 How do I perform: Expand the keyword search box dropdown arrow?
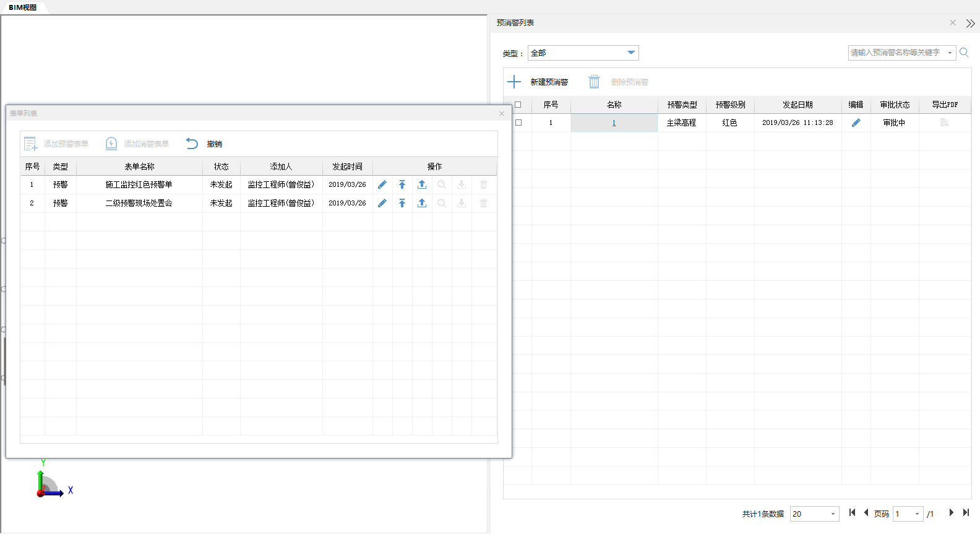(x=950, y=53)
